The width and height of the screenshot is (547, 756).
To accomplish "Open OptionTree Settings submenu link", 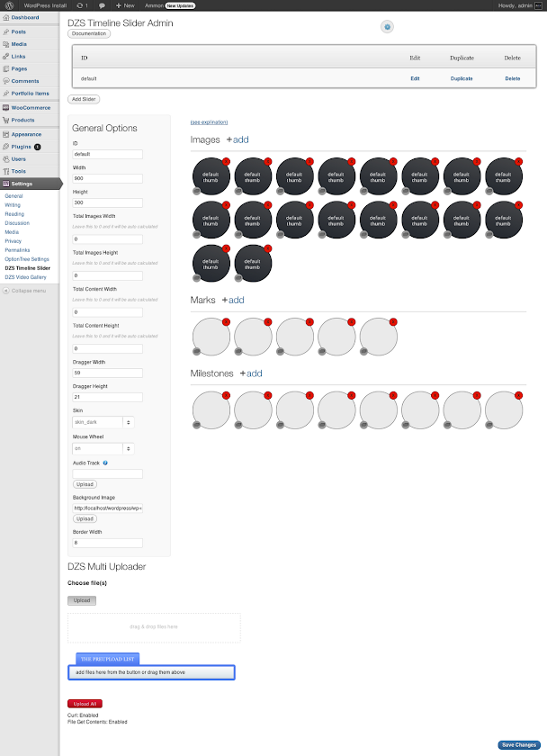I will pyautogui.click(x=27, y=259).
